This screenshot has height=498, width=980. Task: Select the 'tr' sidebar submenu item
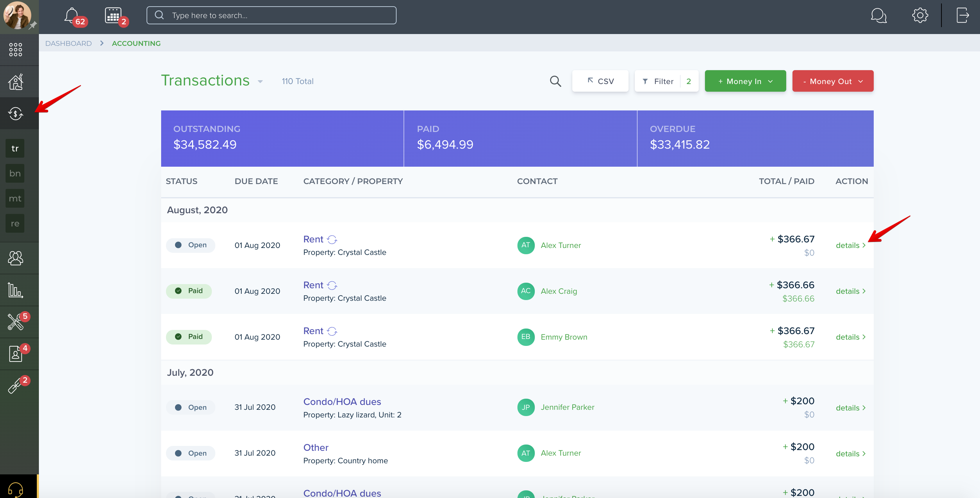point(15,148)
